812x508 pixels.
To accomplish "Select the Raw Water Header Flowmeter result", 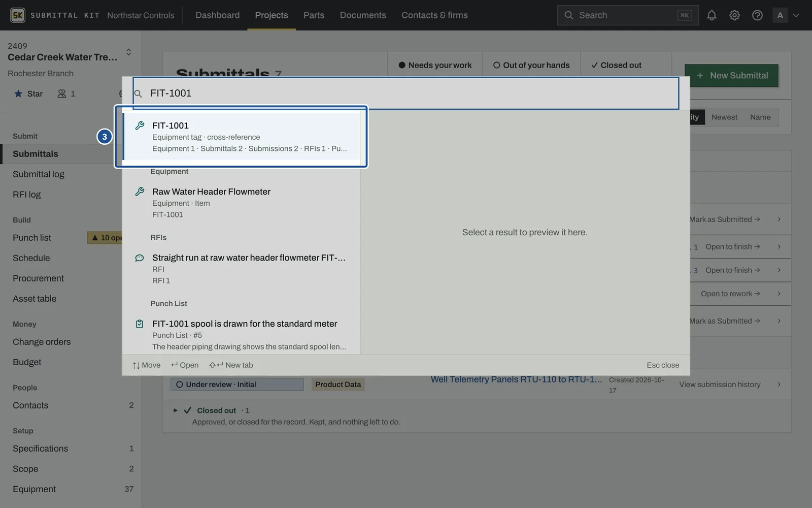I will click(x=242, y=203).
